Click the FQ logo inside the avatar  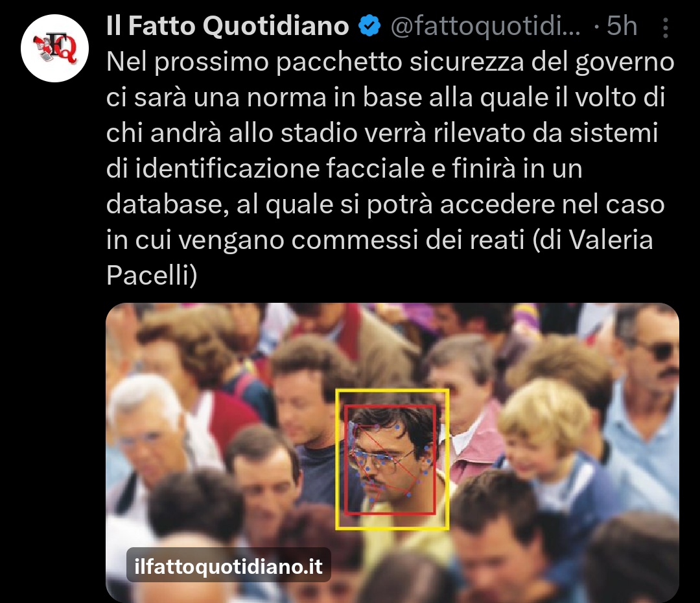coord(55,48)
